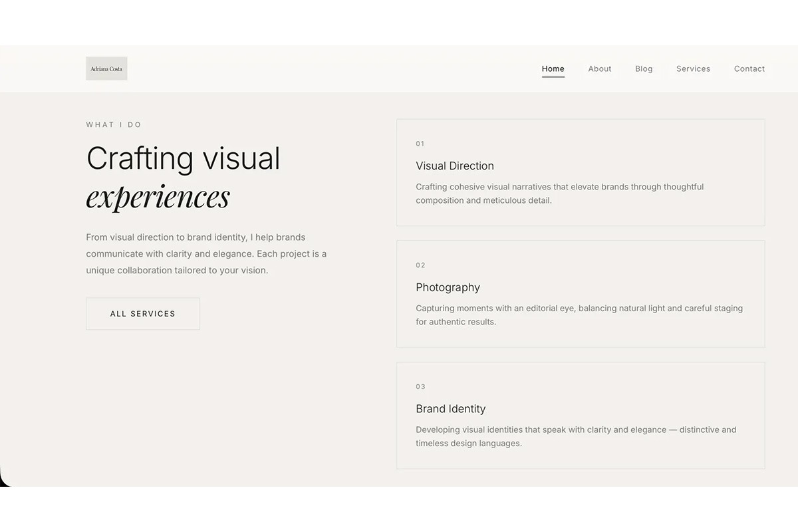Click the number 03 label
Screen dimensions: 798x532
click(x=420, y=386)
